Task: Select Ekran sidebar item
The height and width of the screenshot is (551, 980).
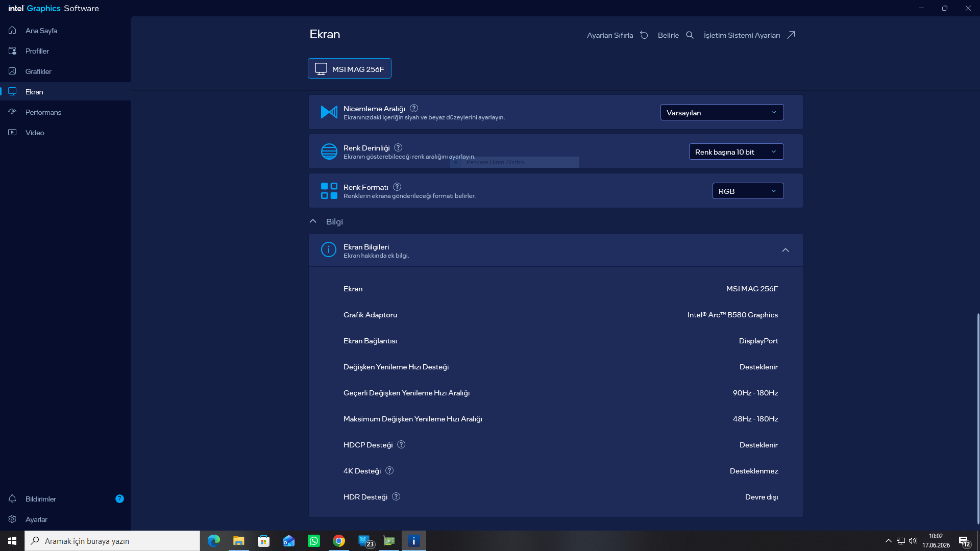Action: (65, 92)
